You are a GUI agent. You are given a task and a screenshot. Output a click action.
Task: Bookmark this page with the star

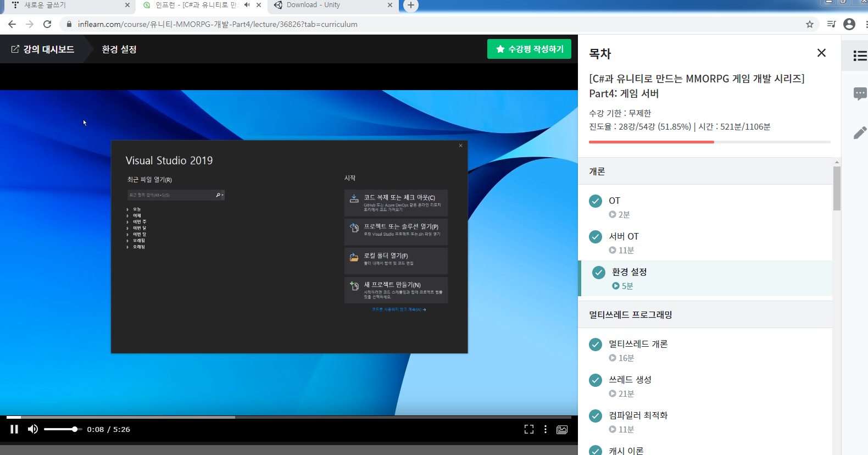tap(810, 24)
